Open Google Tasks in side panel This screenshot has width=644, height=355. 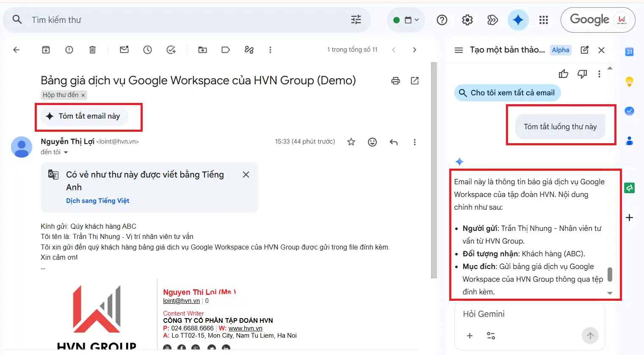[x=630, y=111]
